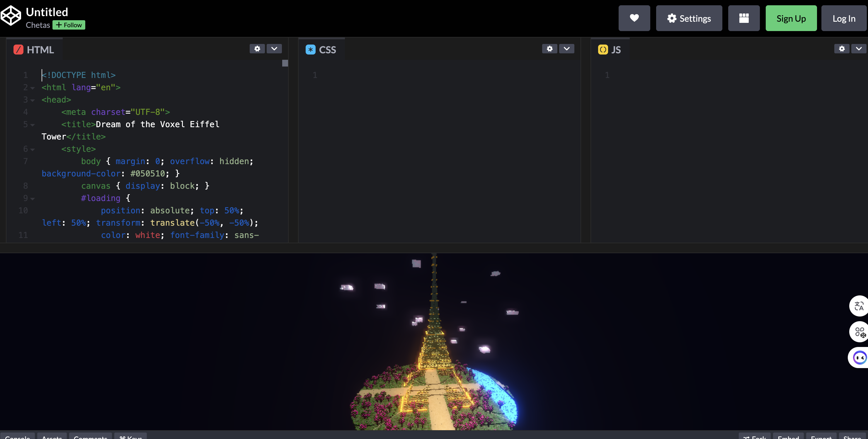868x439 pixels.
Task: Click the CodePen logo icon
Action: pos(11,16)
